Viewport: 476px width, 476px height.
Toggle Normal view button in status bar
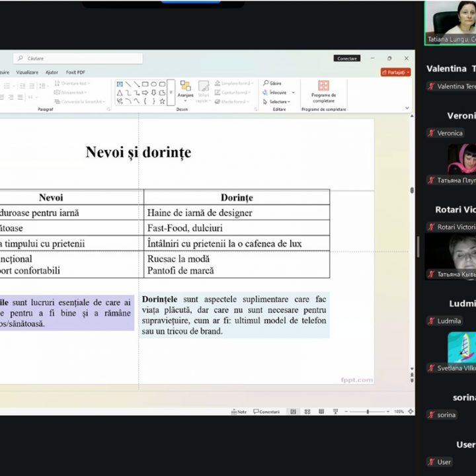293,411
